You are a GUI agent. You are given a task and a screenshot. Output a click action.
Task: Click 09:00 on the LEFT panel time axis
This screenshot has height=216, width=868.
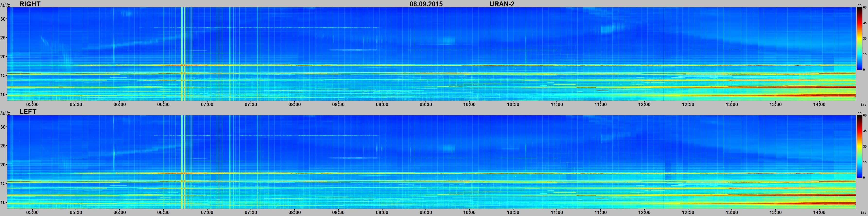click(x=382, y=212)
